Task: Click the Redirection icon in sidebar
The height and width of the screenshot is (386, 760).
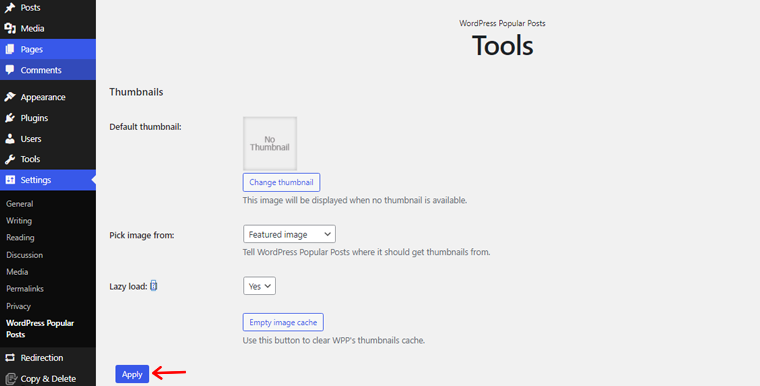Action: 10,358
